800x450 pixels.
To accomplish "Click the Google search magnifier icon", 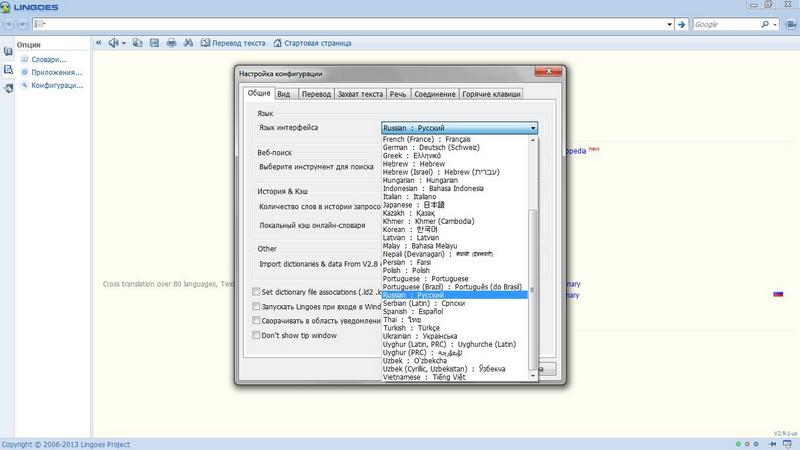I will [765, 24].
